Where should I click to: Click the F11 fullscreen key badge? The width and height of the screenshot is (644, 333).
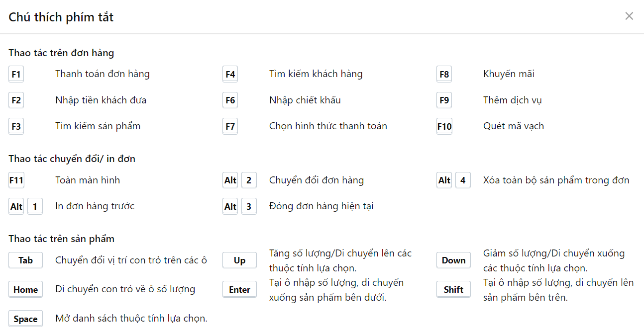point(16,180)
